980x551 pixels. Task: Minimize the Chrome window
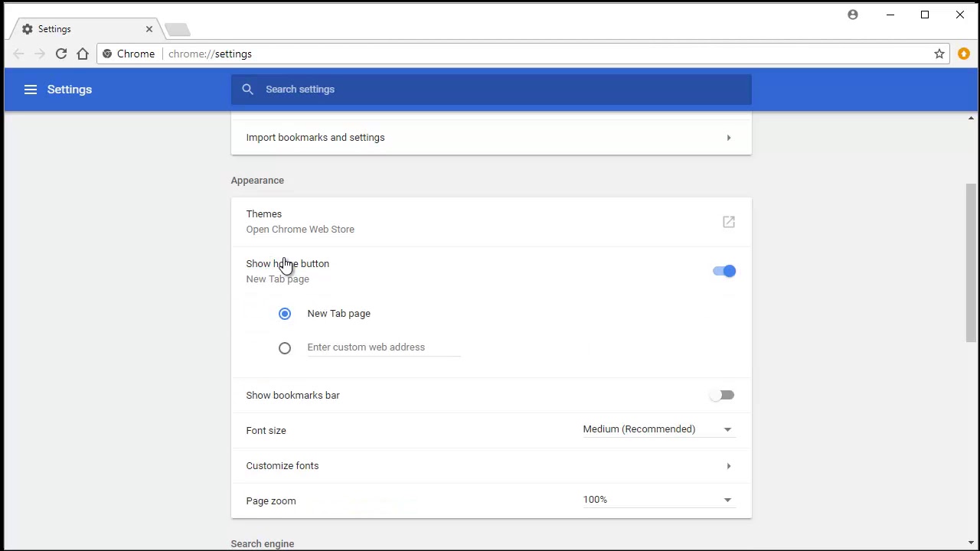(890, 15)
